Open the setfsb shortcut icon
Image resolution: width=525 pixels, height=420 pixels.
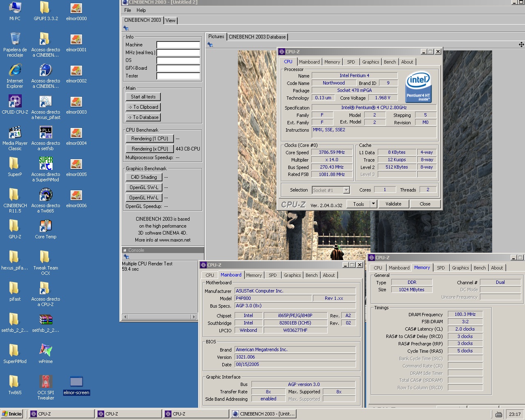(46, 138)
